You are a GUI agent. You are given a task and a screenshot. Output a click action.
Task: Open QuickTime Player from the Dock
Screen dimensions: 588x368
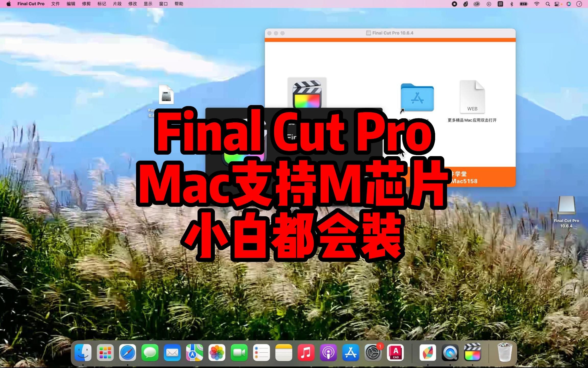tap(450, 353)
